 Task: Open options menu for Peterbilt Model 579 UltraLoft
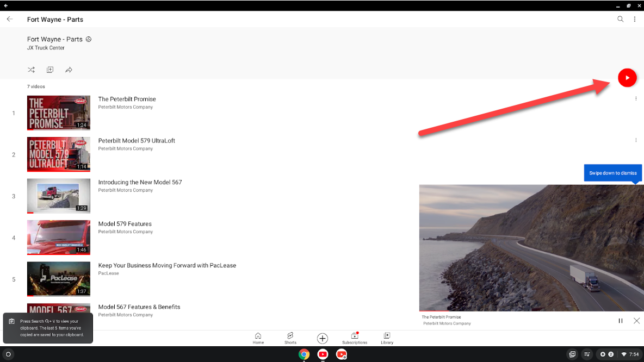[x=636, y=140]
